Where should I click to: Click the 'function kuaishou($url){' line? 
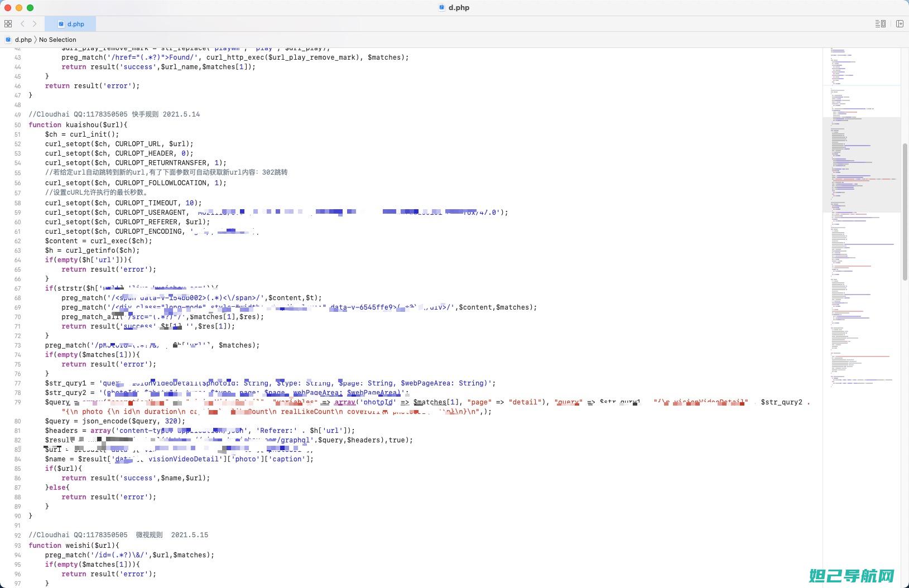coord(78,125)
